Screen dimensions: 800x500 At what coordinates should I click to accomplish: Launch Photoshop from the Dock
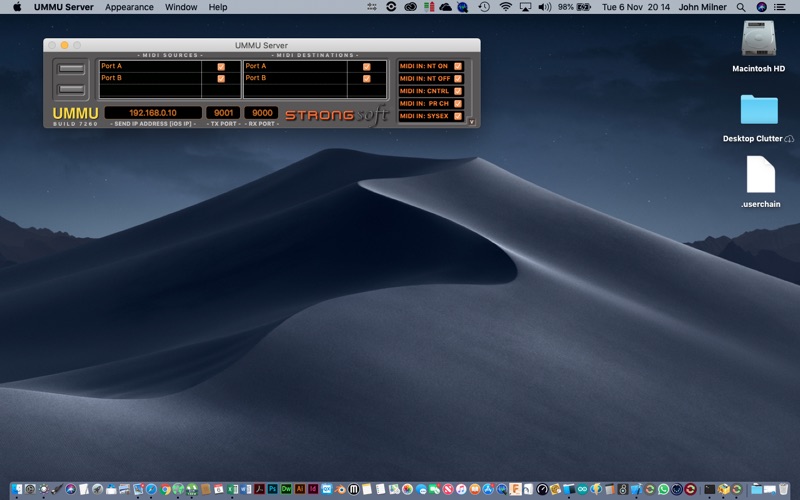(x=272, y=489)
